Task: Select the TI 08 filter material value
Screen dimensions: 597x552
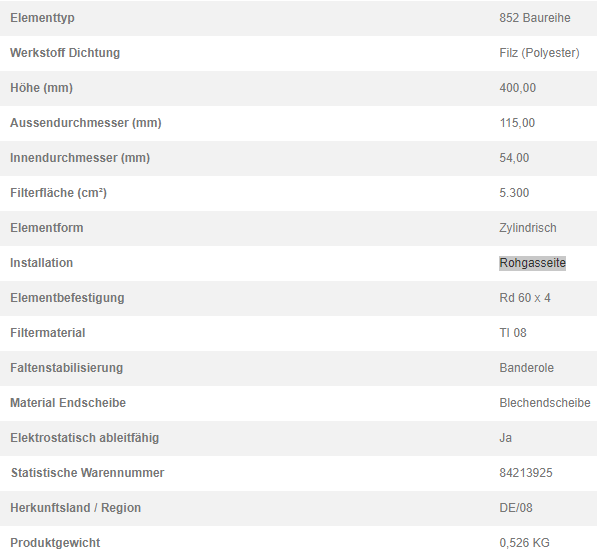Action: tap(513, 333)
